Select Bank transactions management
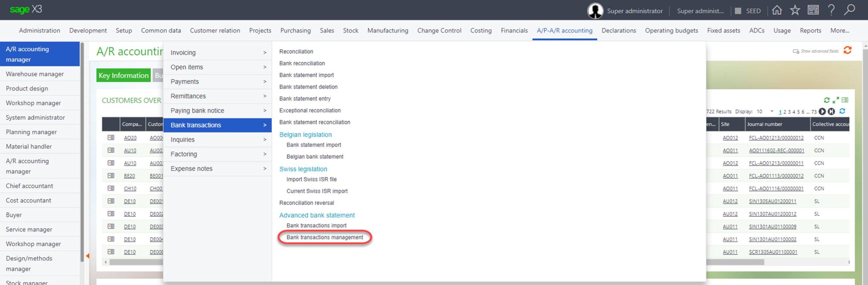This screenshot has height=285, width=868. tap(324, 237)
